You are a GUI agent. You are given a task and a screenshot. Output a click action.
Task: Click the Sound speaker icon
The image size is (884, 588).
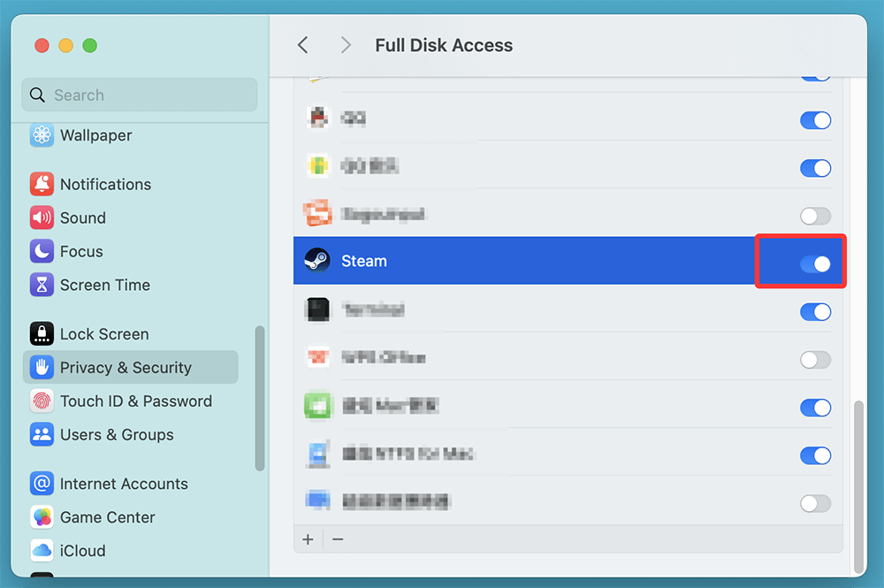coord(42,218)
